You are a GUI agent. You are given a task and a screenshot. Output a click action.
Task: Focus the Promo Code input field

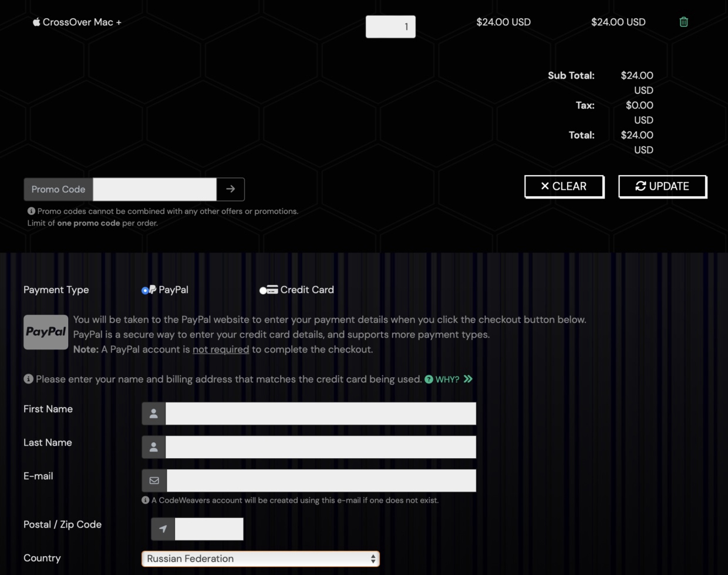tap(155, 189)
